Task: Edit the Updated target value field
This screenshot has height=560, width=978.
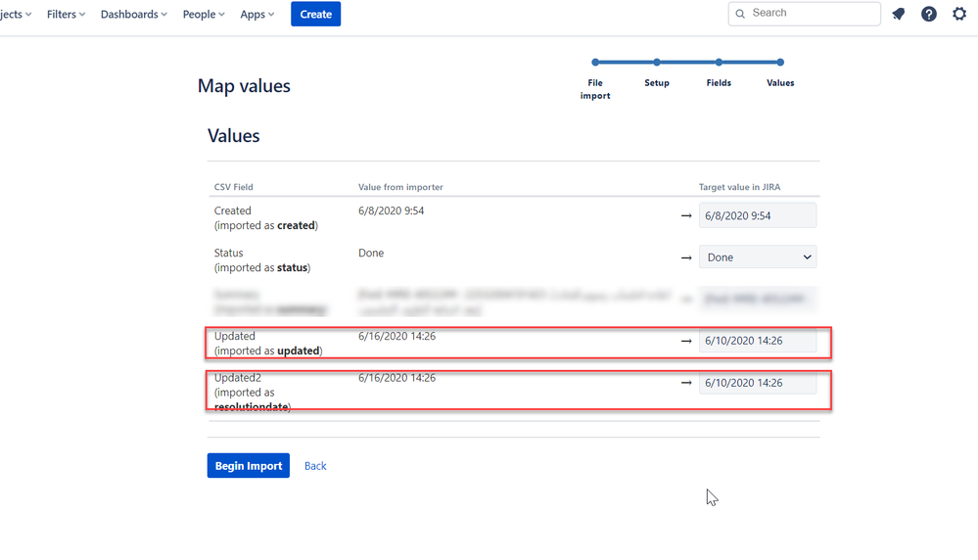Action: click(757, 341)
